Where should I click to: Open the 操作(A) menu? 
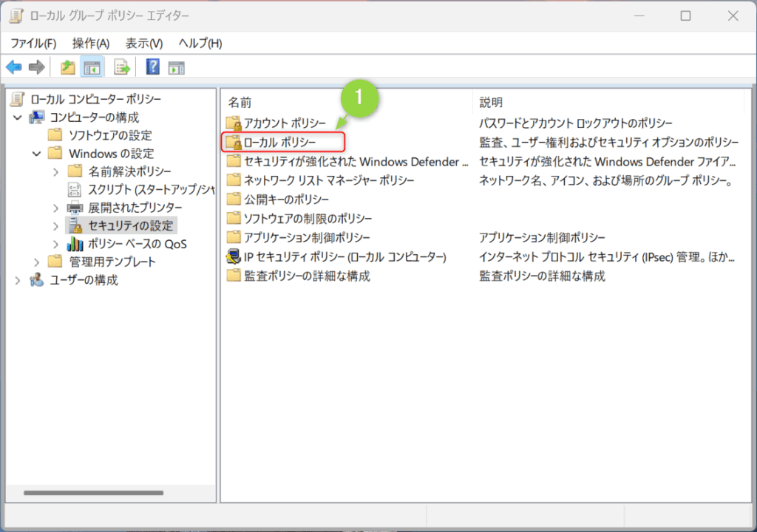tap(90, 44)
